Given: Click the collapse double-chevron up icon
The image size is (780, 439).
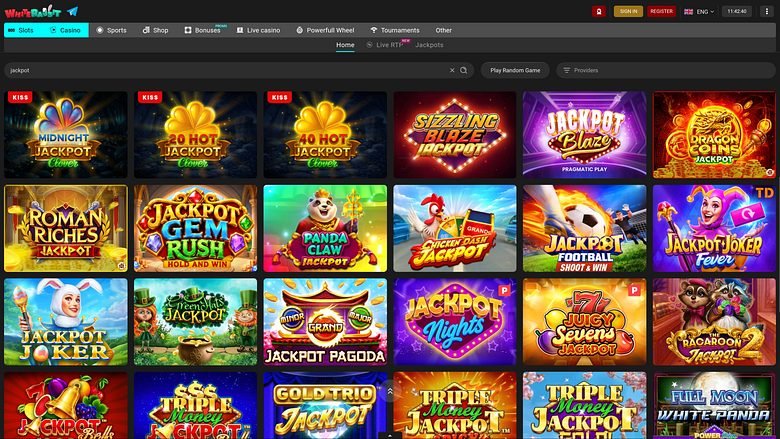Looking at the screenshot, I should pyautogui.click(x=390, y=391).
